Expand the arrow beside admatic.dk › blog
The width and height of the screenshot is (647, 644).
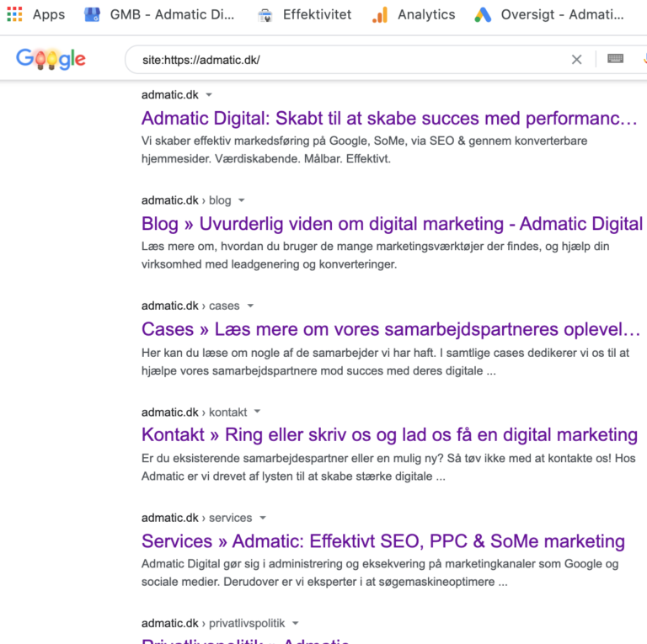click(x=242, y=200)
